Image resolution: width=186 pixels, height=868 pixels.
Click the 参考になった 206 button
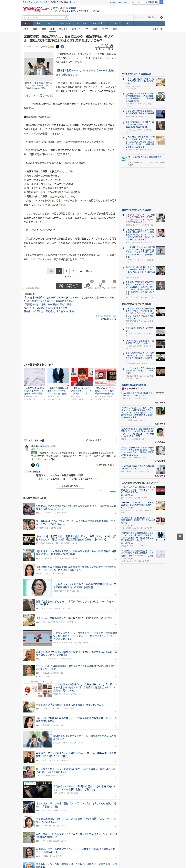(105, 465)
